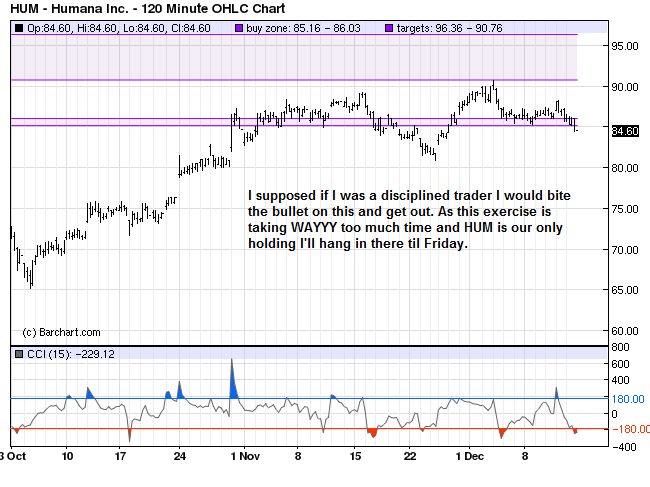Click the '15' November date axis label
Screen dimensions: 650x487
point(355,456)
